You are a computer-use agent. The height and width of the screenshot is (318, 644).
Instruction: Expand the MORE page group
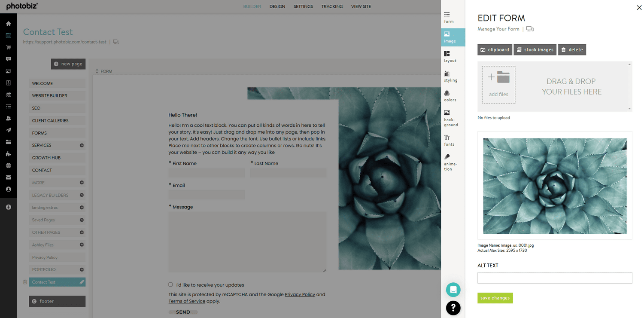pos(82,183)
